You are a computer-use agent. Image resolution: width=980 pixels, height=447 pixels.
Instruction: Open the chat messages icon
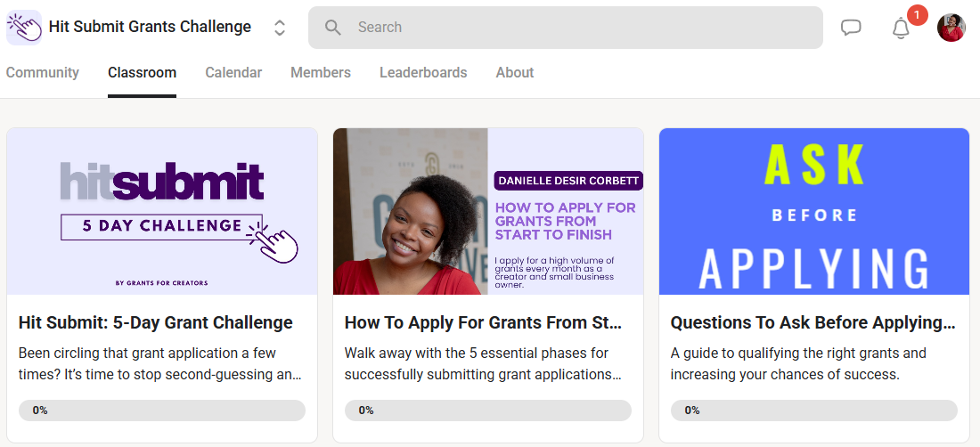coord(851,28)
